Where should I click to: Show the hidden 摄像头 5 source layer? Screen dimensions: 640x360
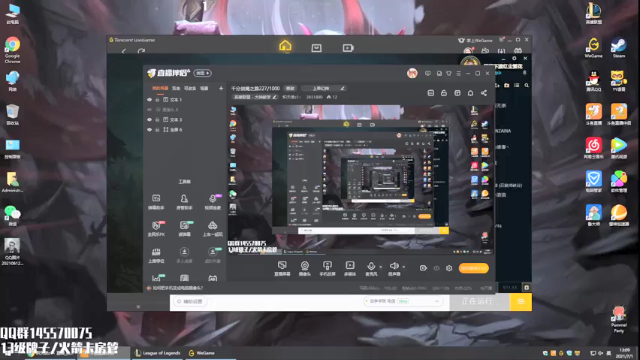point(149,109)
